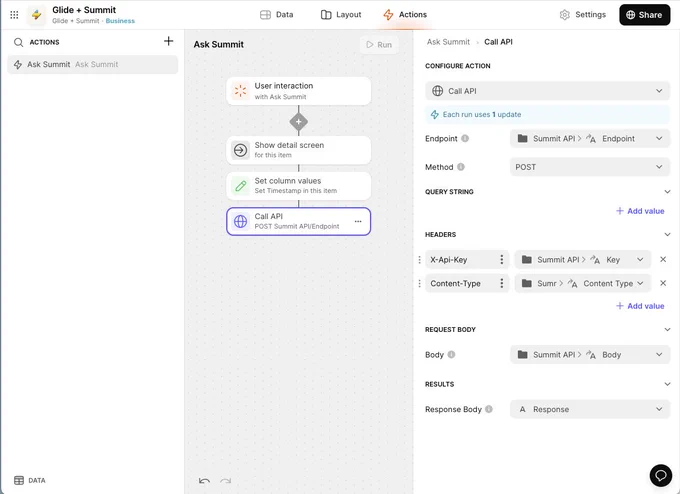This screenshot has height=494, width=680.
Task: Grab X-Api-Key row drag handle
Action: click(x=419, y=259)
